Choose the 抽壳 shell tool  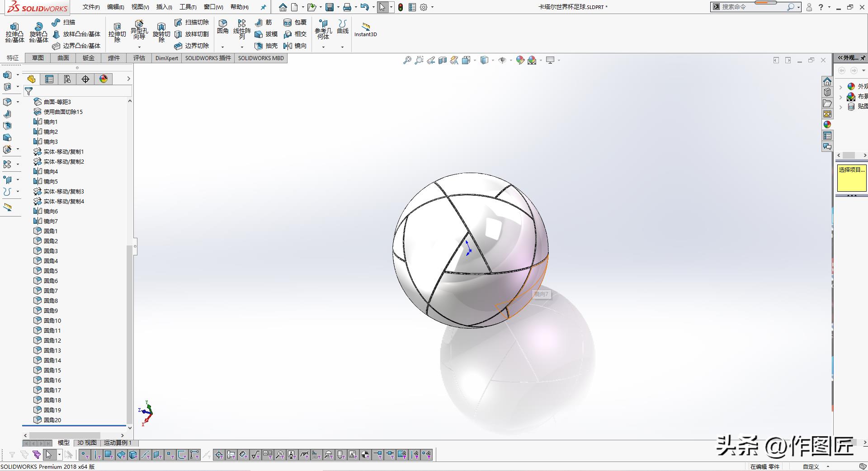[x=266, y=46]
